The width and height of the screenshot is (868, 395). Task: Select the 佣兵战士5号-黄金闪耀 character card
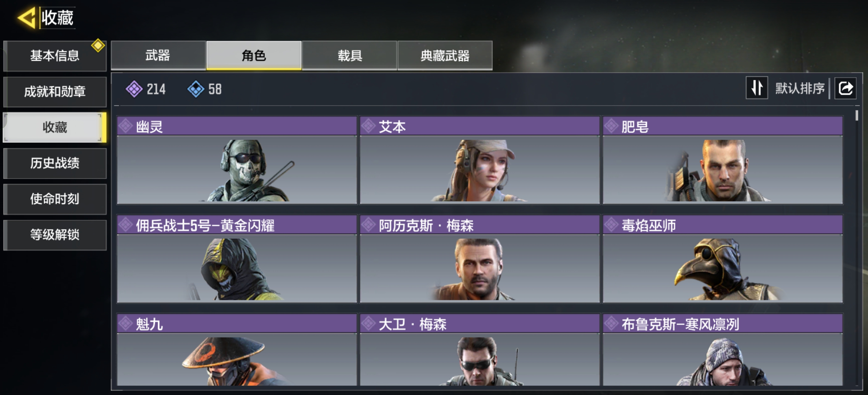pos(237,259)
